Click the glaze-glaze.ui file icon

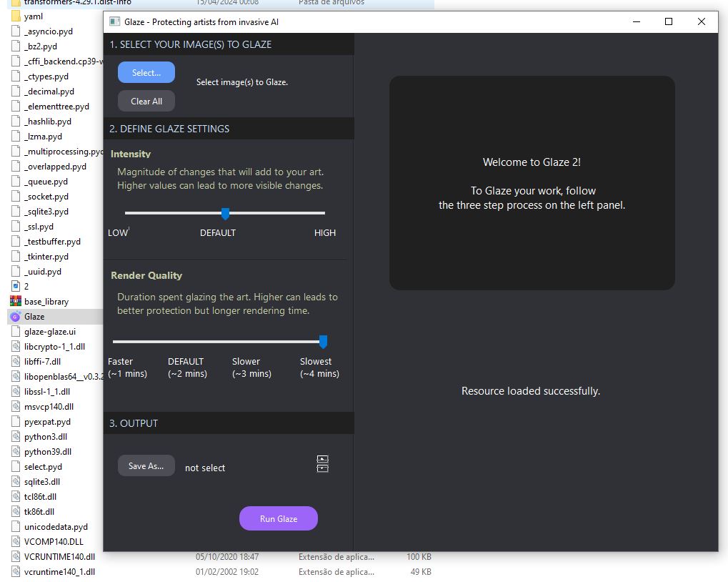(15, 331)
